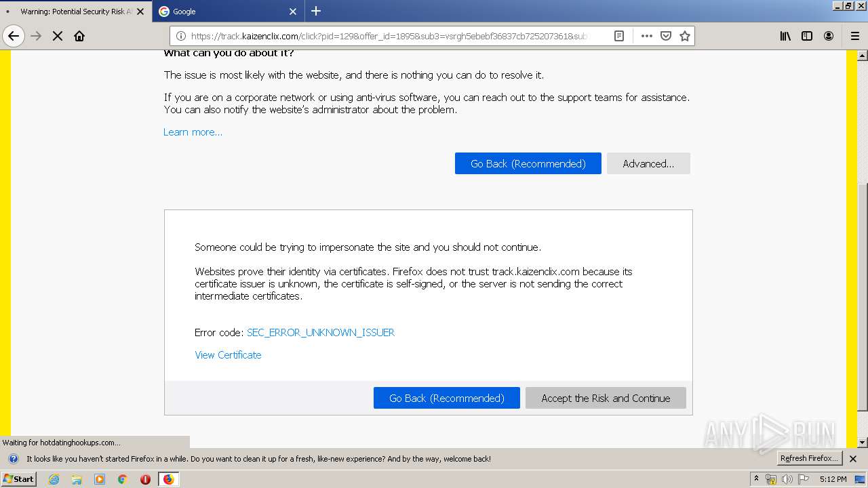Image resolution: width=868 pixels, height=488 pixels.
Task: Show hidden system tray icons arrow
Action: [x=756, y=479]
